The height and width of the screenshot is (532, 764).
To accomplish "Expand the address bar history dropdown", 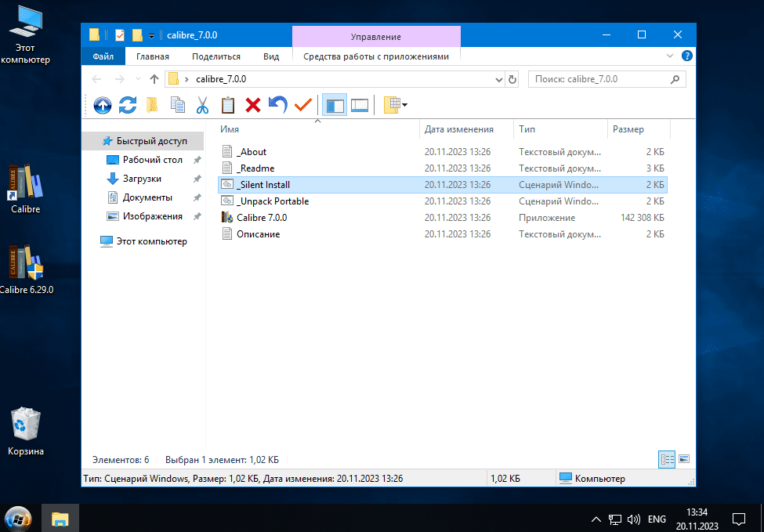I will [x=499, y=79].
